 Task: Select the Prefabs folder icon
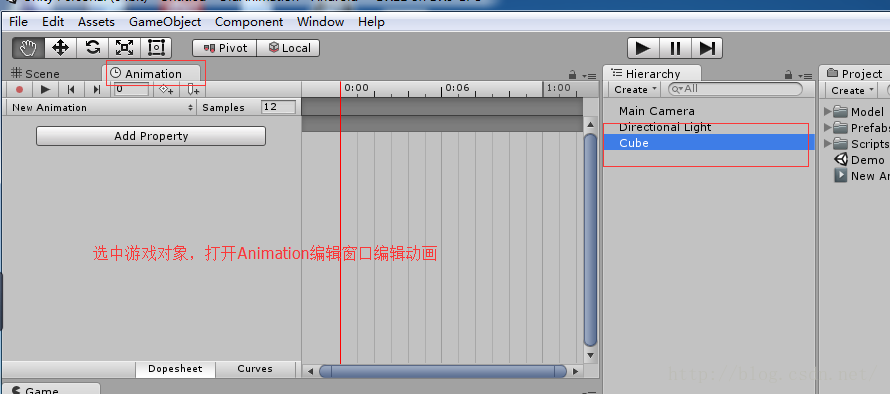pos(841,127)
